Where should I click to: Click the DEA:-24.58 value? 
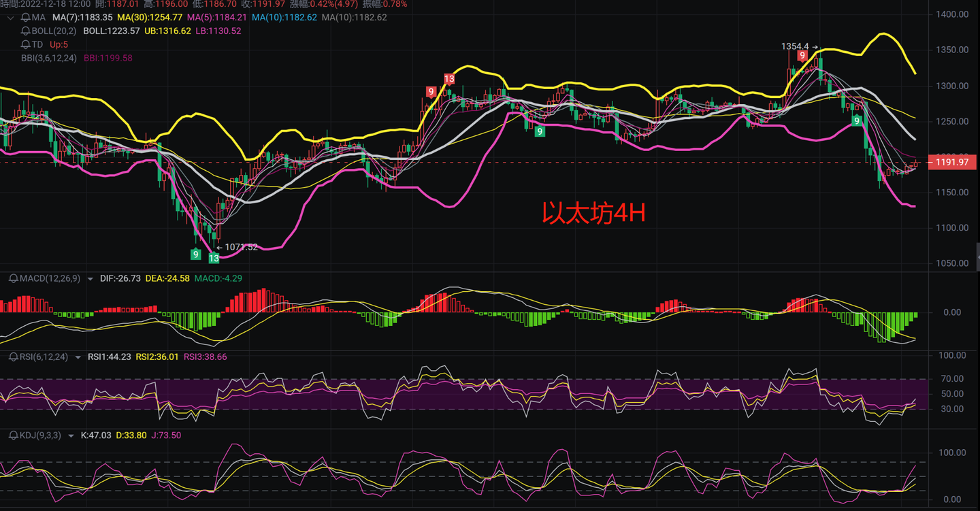167,278
